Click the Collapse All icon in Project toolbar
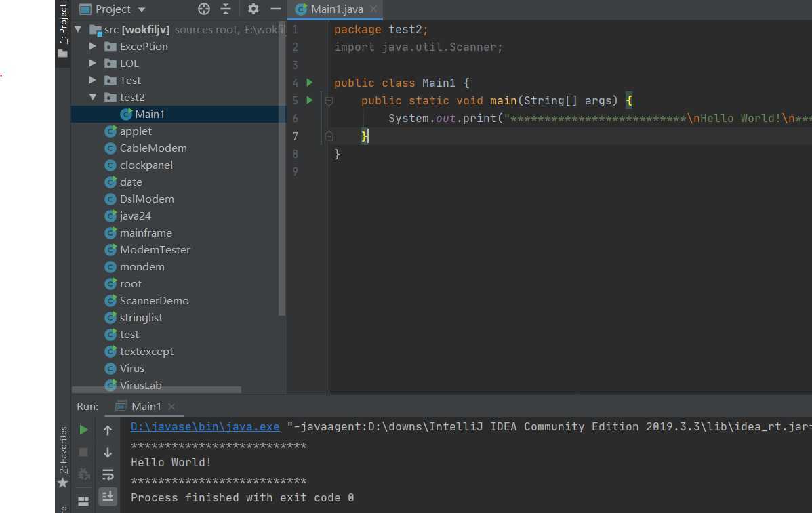Viewport: 812px width, 513px height. (226, 9)
